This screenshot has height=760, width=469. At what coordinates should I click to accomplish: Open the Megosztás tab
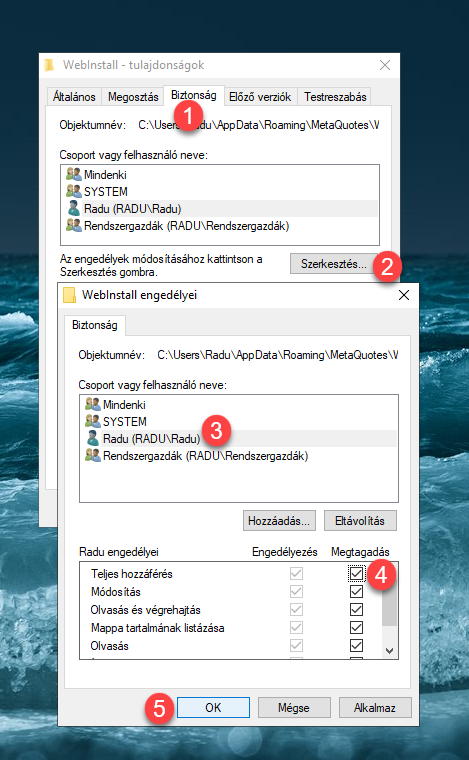[x=133, y=97]
